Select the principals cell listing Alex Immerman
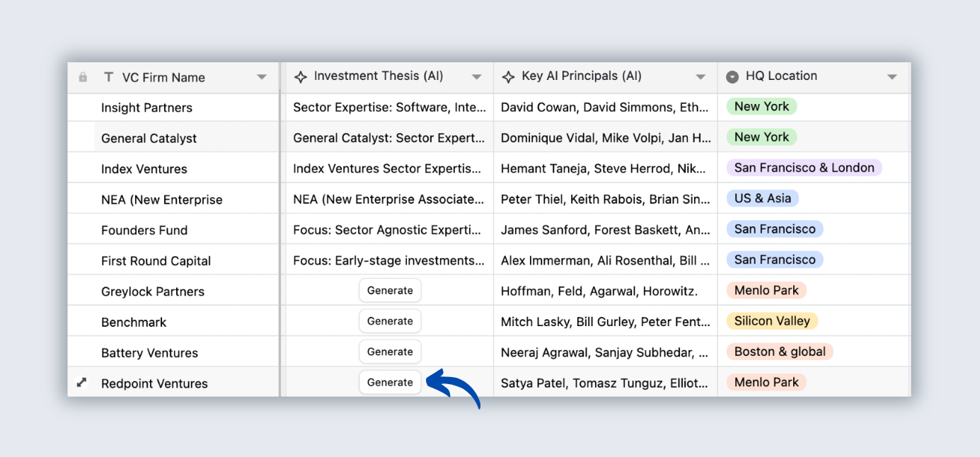Image resolution: width=980 pixels, height=457 pixels. (x=606, y=260)
